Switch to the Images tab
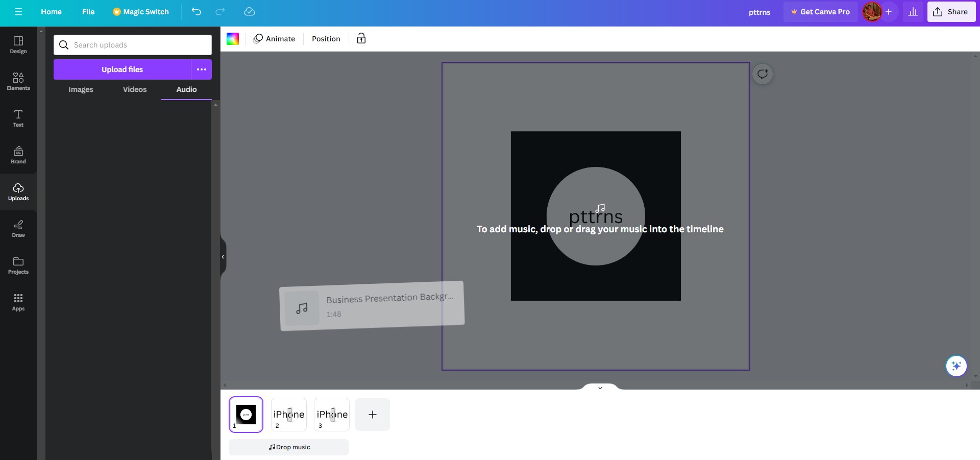Viewport: 980px width, 460px height. tap(81, 89)
